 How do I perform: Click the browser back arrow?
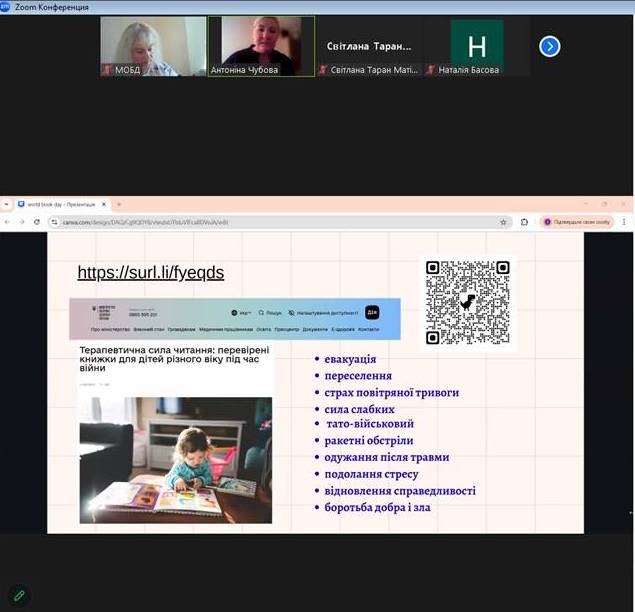[x=8, y=222]
